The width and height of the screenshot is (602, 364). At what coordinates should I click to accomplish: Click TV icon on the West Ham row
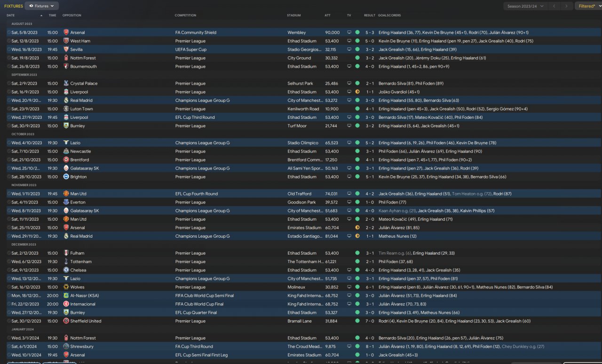(x=349, y=41)
